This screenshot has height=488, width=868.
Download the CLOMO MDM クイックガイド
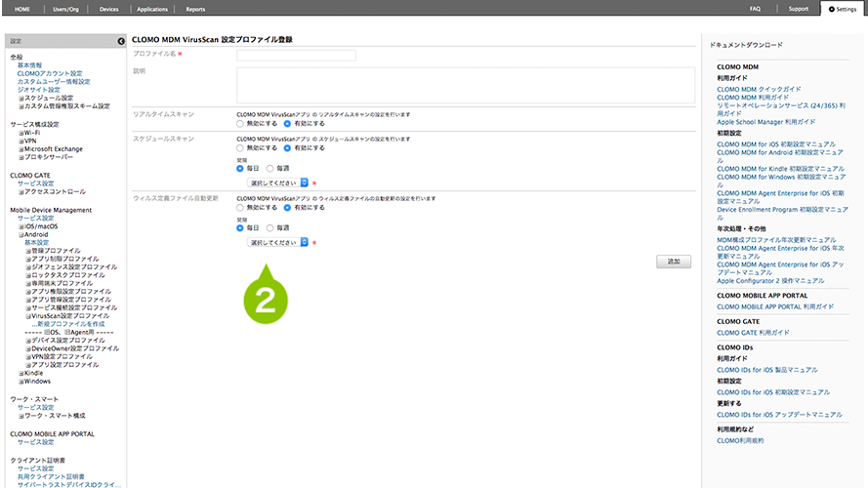(x=759, y=89)
